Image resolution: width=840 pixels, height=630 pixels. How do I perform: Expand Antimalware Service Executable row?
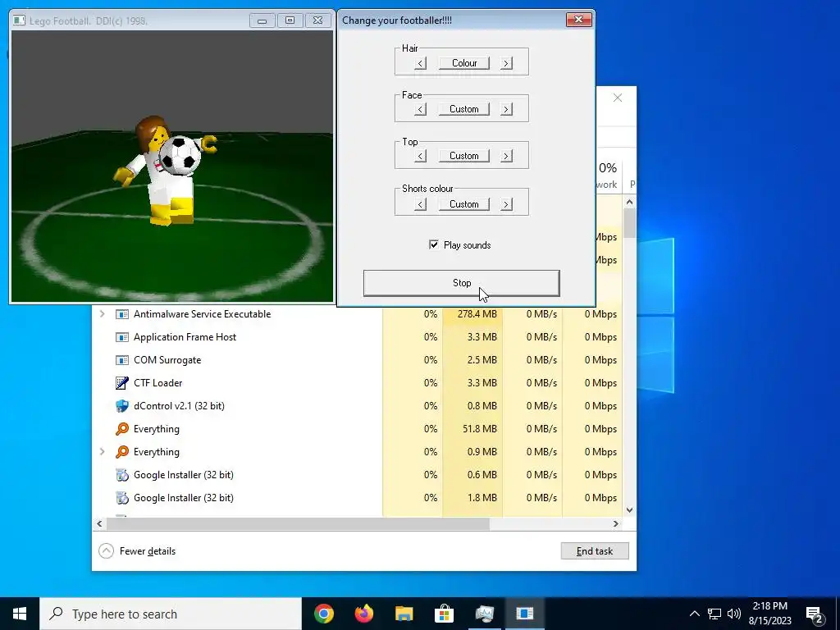[x=102, y=314]
